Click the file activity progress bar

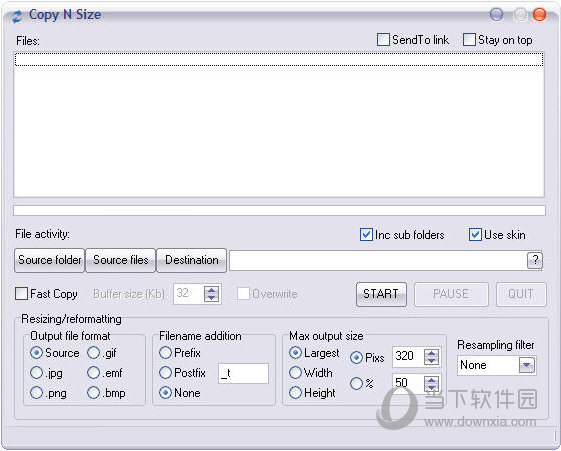(279, 211)
